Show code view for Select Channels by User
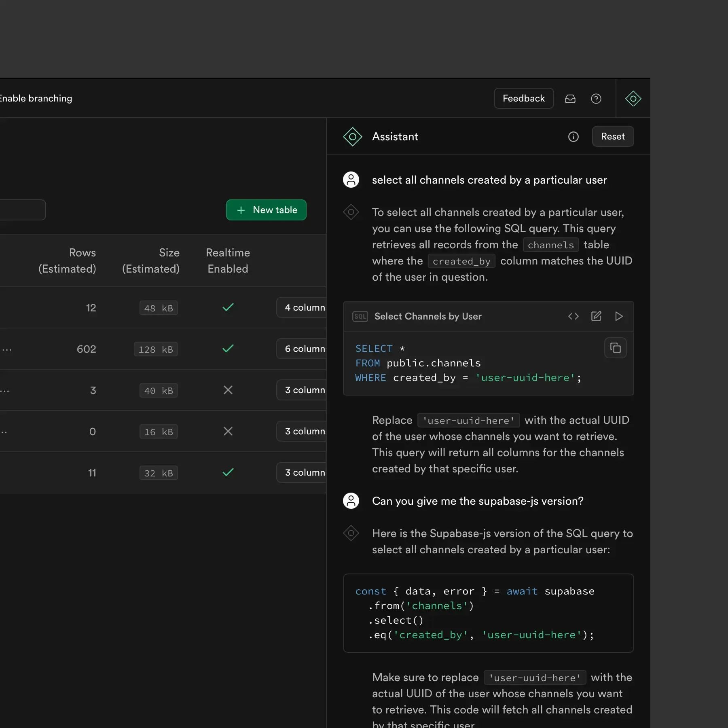 tap(574, 316)
